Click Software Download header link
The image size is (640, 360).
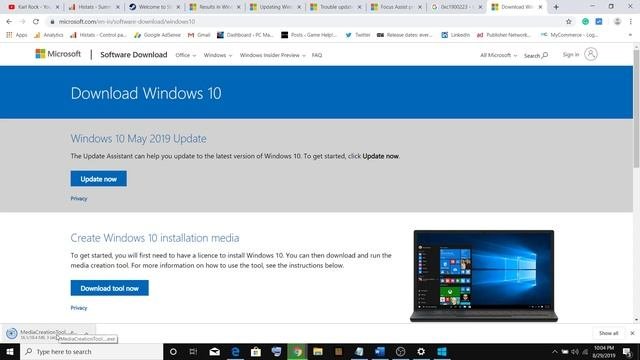coord(133,55)
